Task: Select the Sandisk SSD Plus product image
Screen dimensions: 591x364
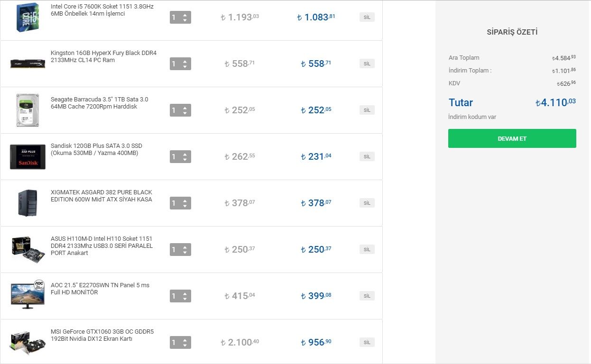Action: (28, 157)
